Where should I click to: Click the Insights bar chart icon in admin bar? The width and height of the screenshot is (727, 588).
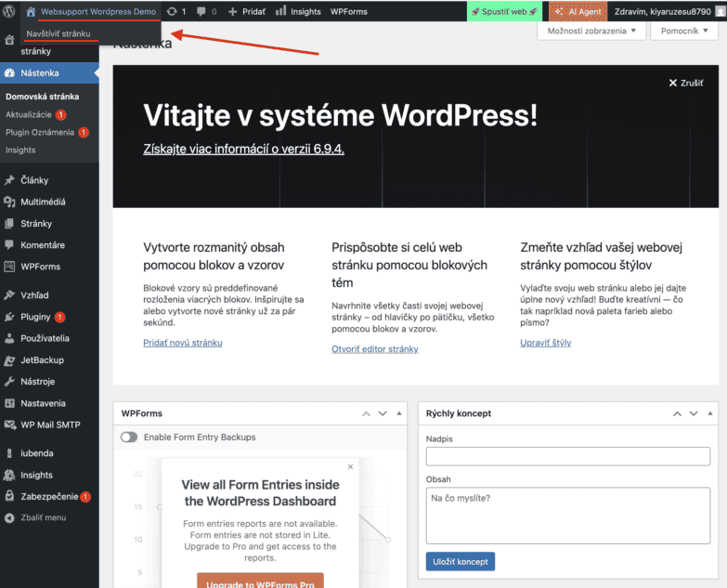pos(281,11)
